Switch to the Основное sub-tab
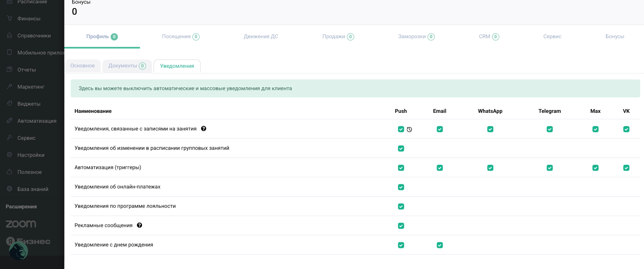644x269 pixels. (x=82, y=66)
